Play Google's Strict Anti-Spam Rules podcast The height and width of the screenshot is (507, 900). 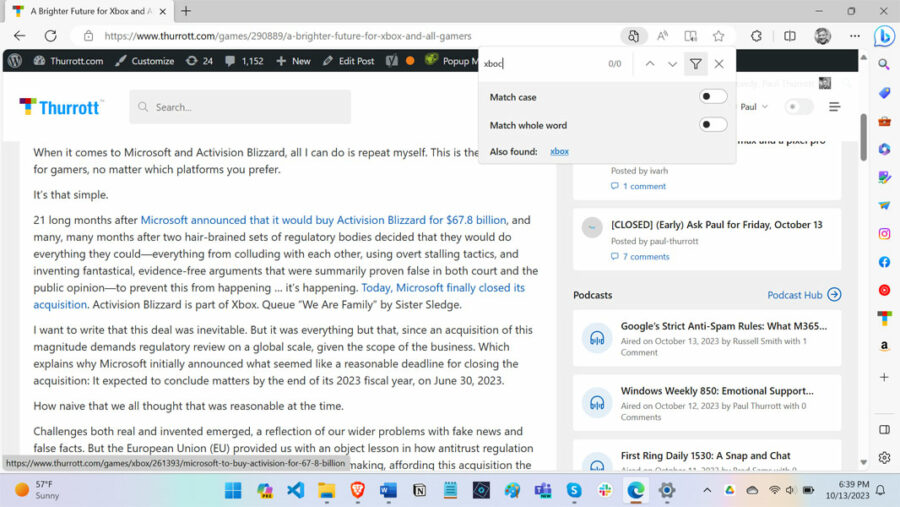click(x=597, y=338)
